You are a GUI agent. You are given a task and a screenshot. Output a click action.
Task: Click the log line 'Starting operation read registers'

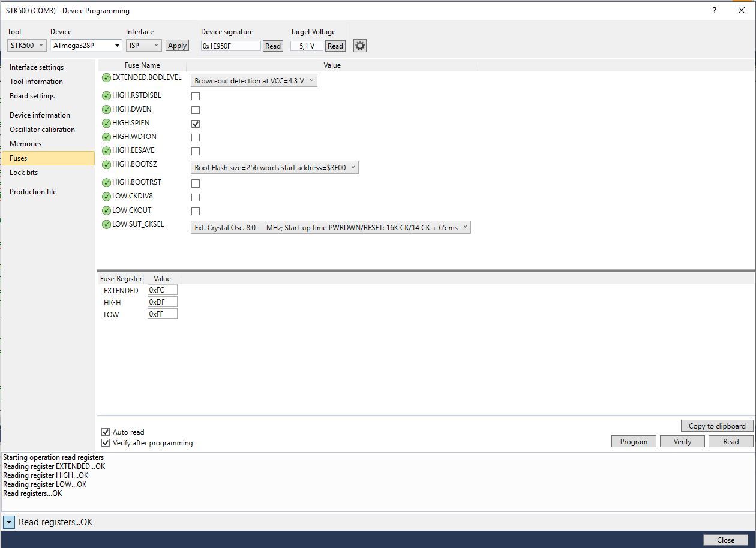pyautogui.click(x=53, y=457)
